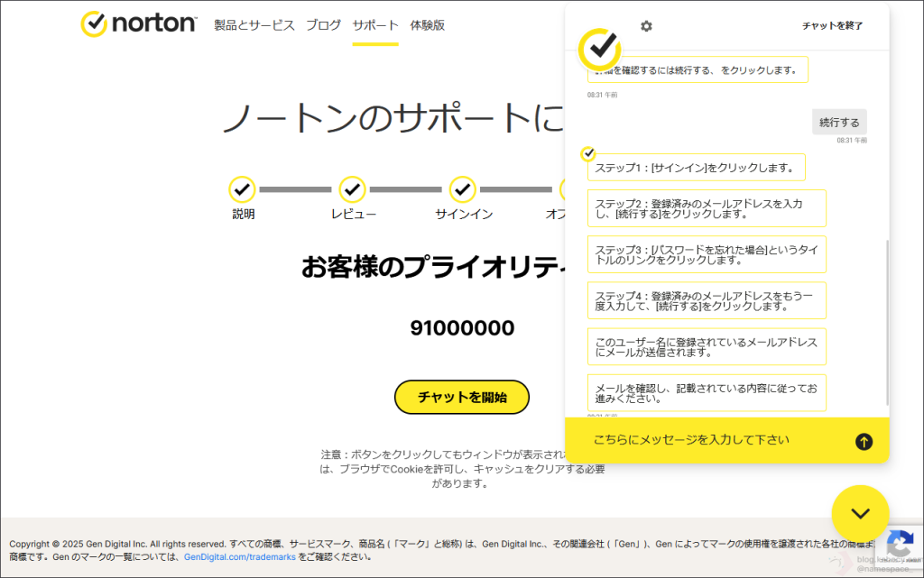This screenshot has height=578, width=924.
Task: Click the send message arrow icon
Action: click(864, 441)
